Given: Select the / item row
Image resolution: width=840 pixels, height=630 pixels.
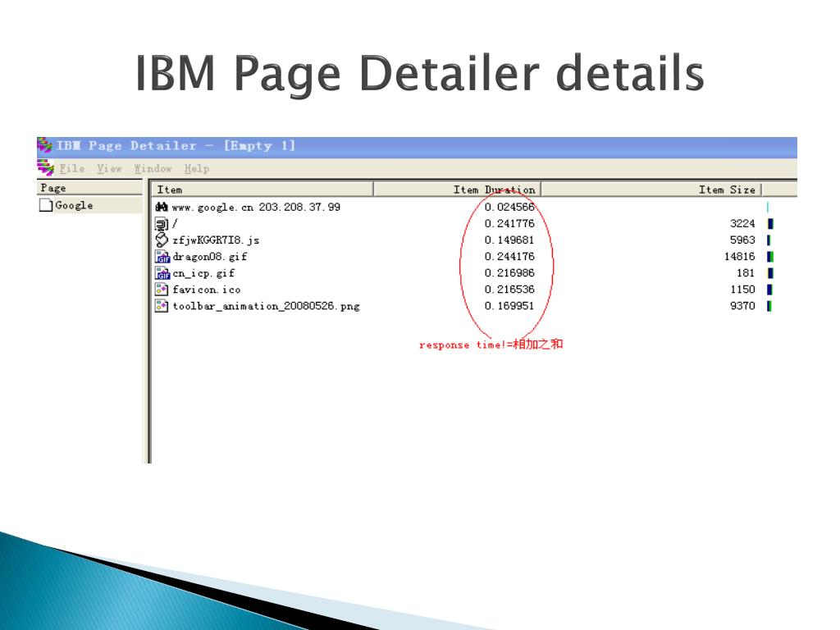Looking at the screenshot, I should 176,223.
